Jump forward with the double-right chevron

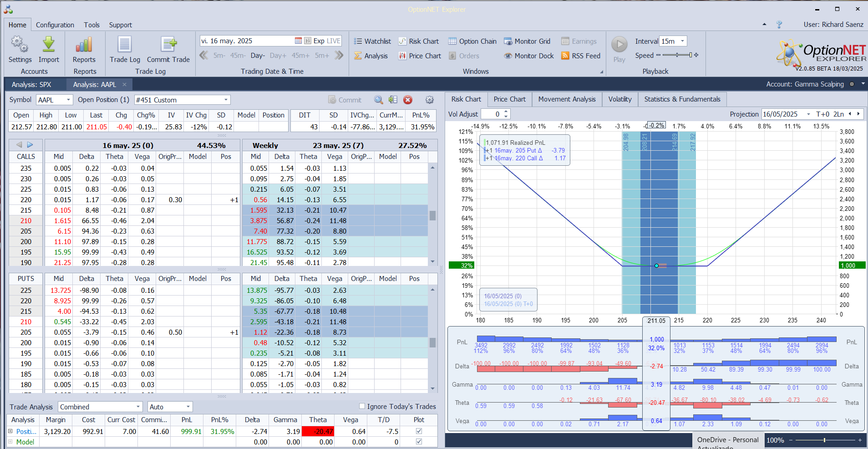click(339, 55)
